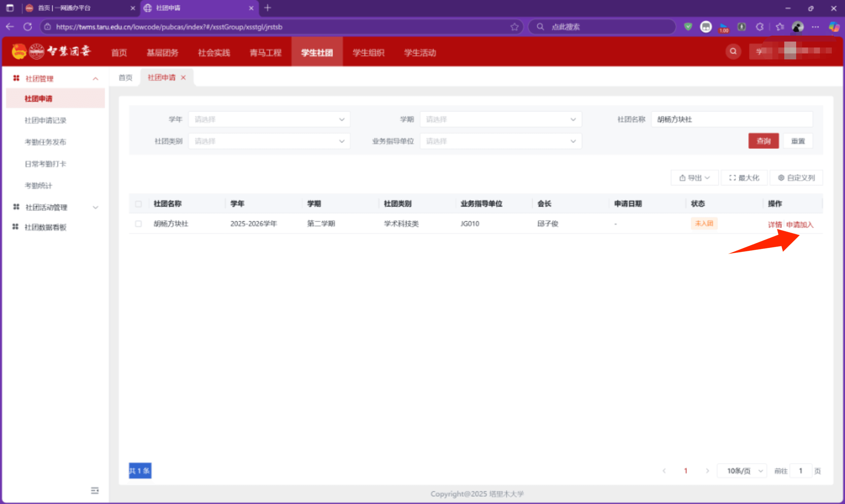Image resolution: width=845 pixels, height=504 pixels.
Task: Click the 最大化 fullscreen icon button
Action: [x=744, y=178]
